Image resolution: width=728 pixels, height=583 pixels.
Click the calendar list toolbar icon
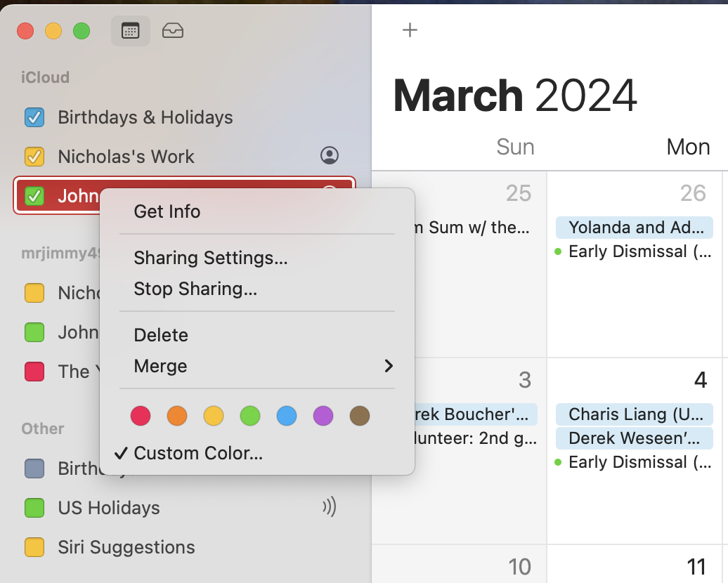coord(131,31)
